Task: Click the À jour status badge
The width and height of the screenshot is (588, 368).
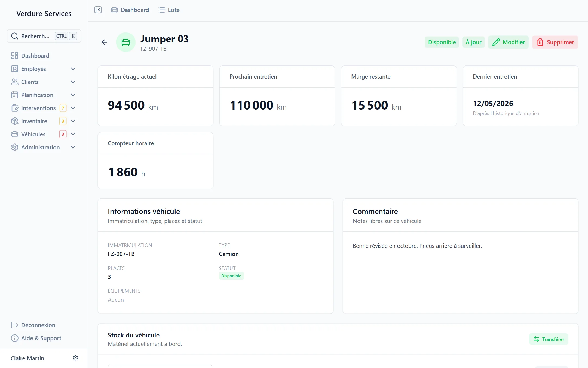Action: click(x=473, y=42)
